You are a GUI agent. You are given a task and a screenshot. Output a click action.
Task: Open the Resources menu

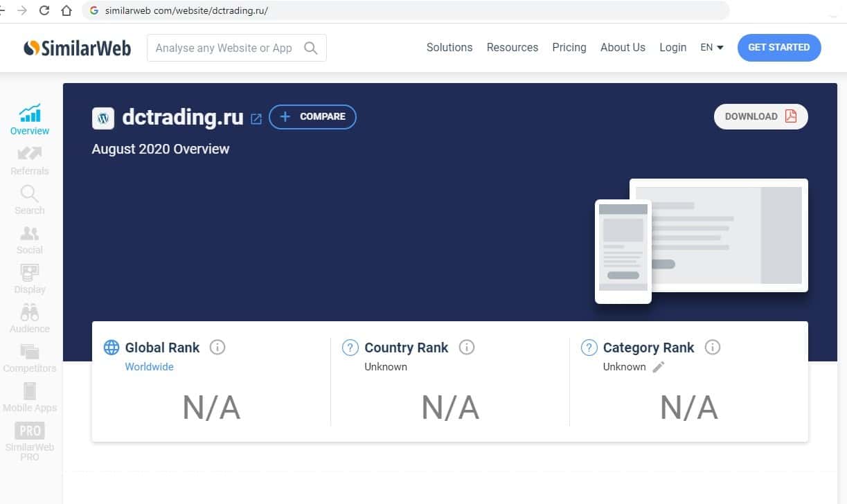(512, 47)
